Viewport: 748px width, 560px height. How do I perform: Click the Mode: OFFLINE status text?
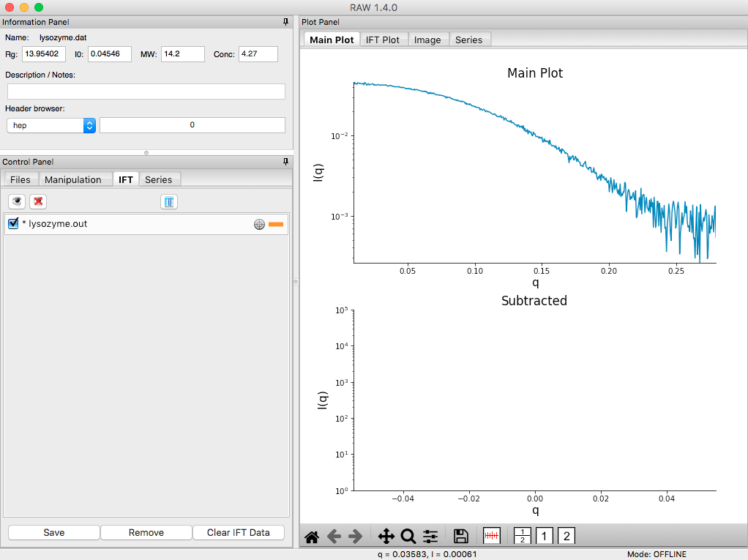tap(657, 554)
